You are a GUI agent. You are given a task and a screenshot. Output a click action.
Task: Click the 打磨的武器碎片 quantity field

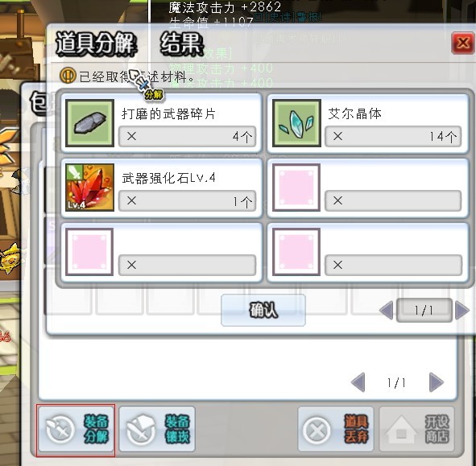pos(188,137)
